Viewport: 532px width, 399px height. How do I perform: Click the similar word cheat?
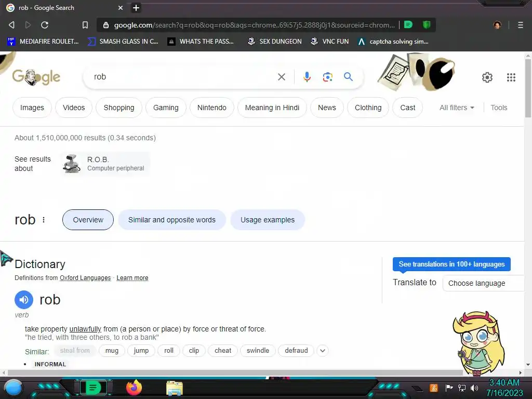click(222, 351)
